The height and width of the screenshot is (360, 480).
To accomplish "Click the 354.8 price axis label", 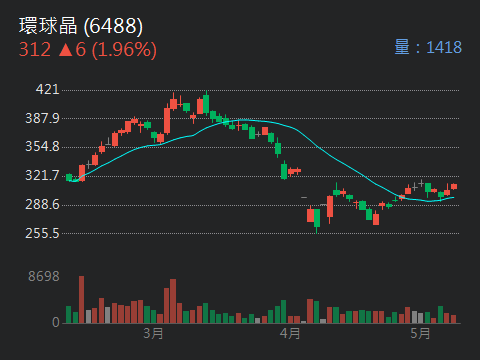I will click(42, 147).
